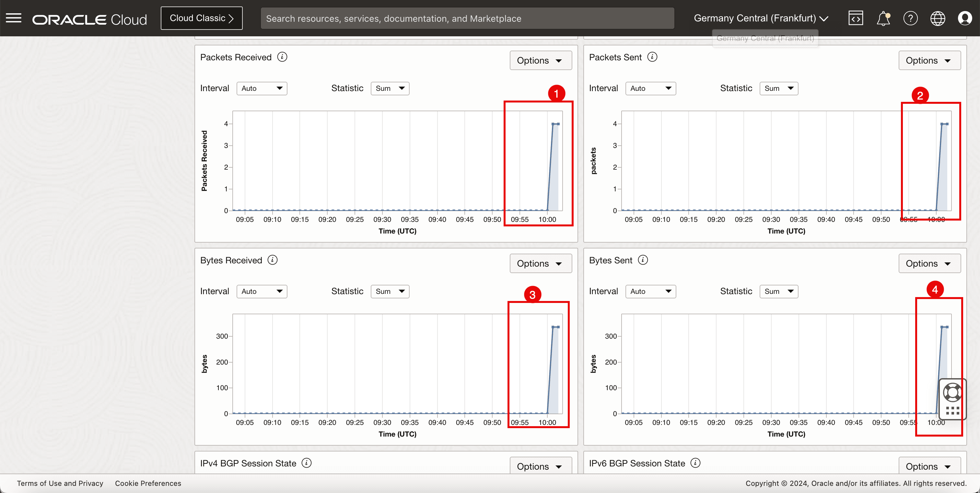This screenshot has width=980, height=493.
Task: Click info icon beside IPv4 BGP Session State
Action: click(306, 463)
